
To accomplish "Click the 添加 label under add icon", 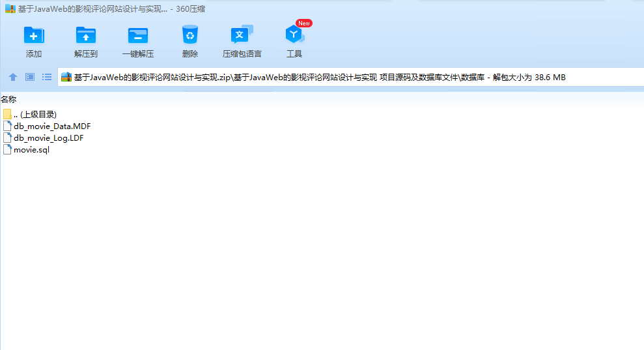I will pos(34,54).
